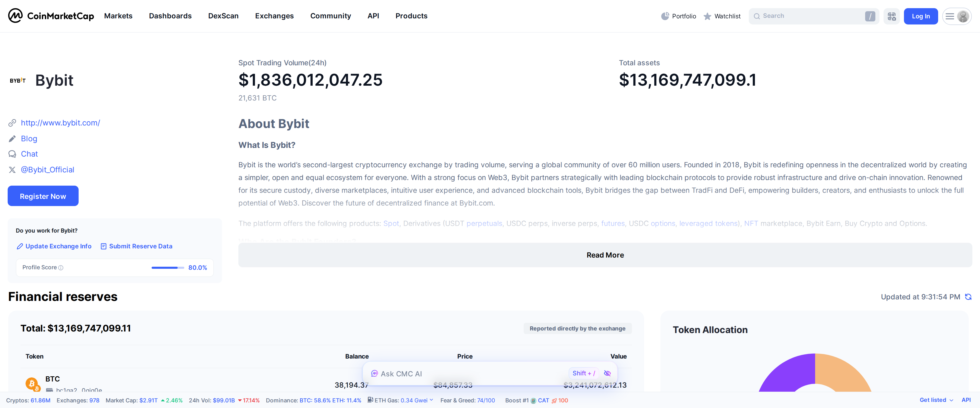Click the Bybit exchange logo

coord(18,80)
